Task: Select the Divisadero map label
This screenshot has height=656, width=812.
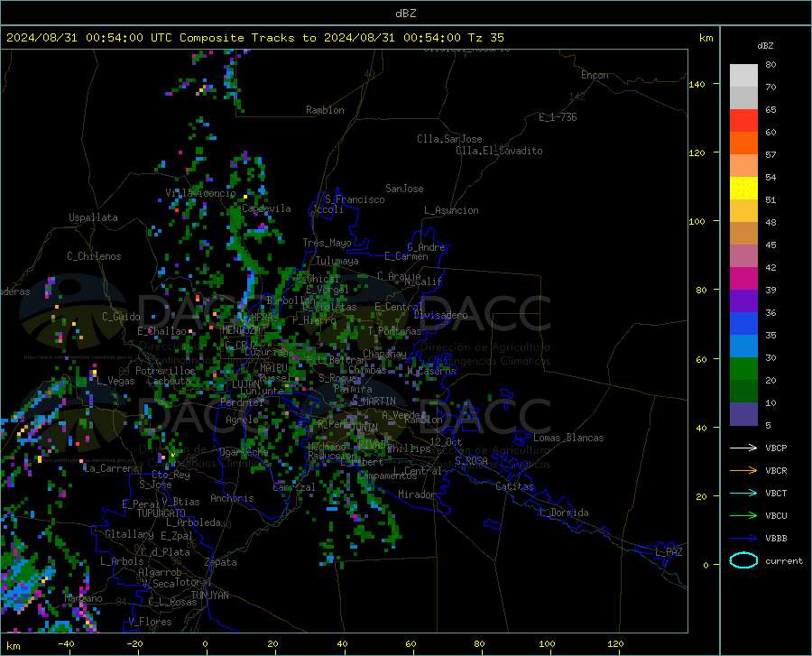Action: [x=440, y=315]
